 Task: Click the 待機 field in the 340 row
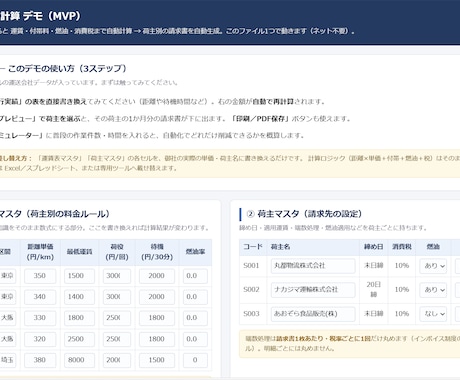[157, 297]
